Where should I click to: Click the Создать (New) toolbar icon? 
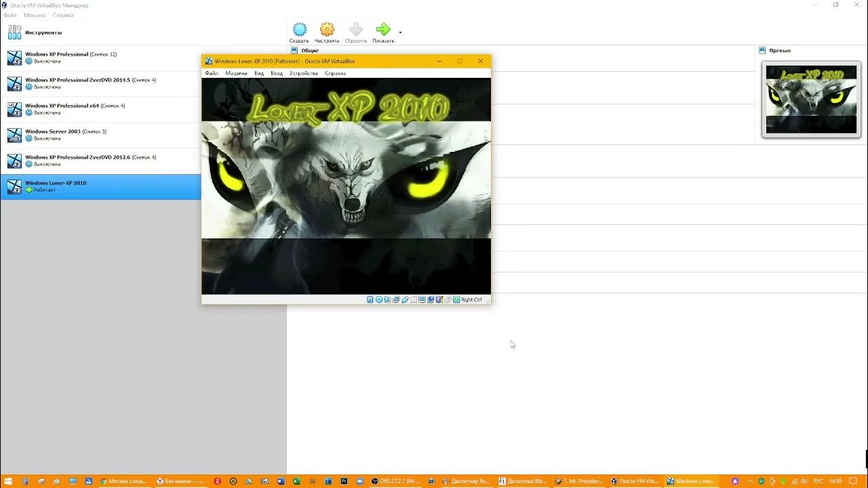(299, 29)
